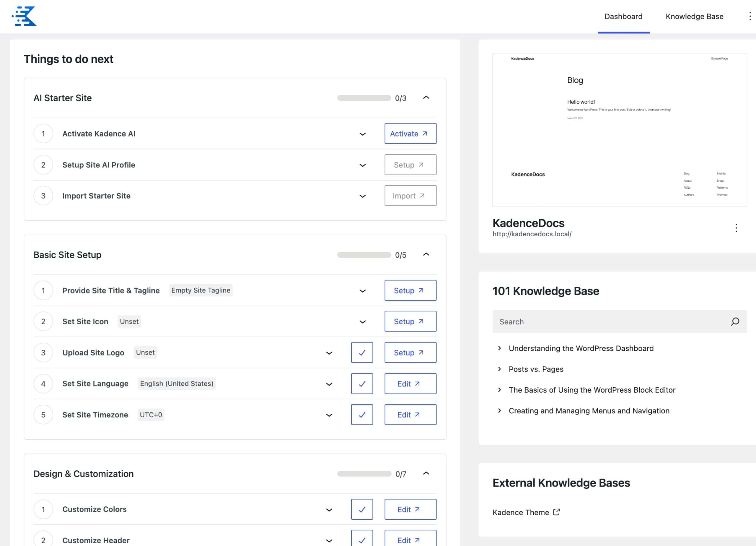The width and height of the screenshot is (756, 546).
Task: Click Edit for Customize Colors
Action: pyautogui.click(x=410, y=509)
